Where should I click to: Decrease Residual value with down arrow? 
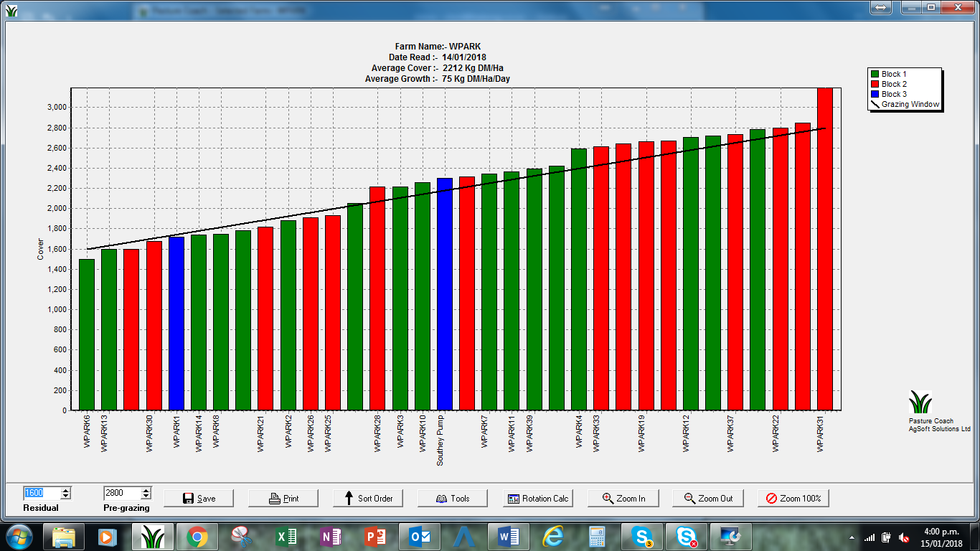click(x=66, y=496)
